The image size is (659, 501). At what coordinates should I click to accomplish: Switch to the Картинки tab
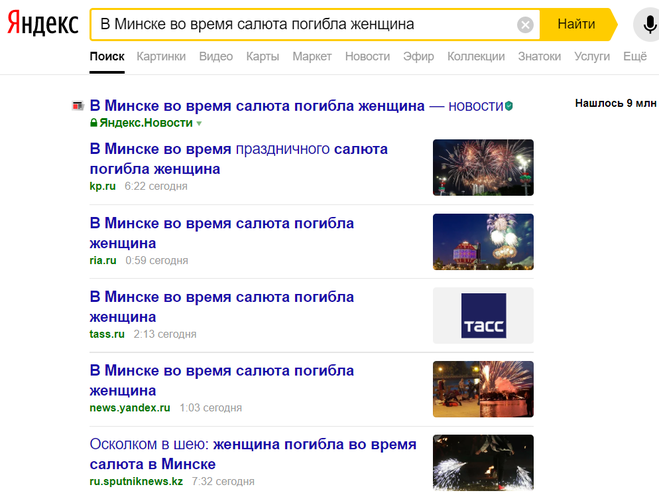click(161, 57)
